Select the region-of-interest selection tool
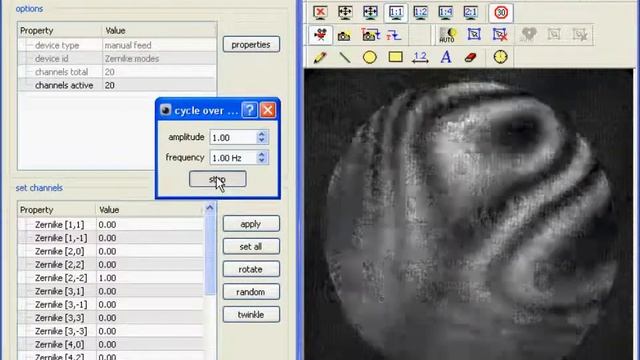 click(474, 35)
